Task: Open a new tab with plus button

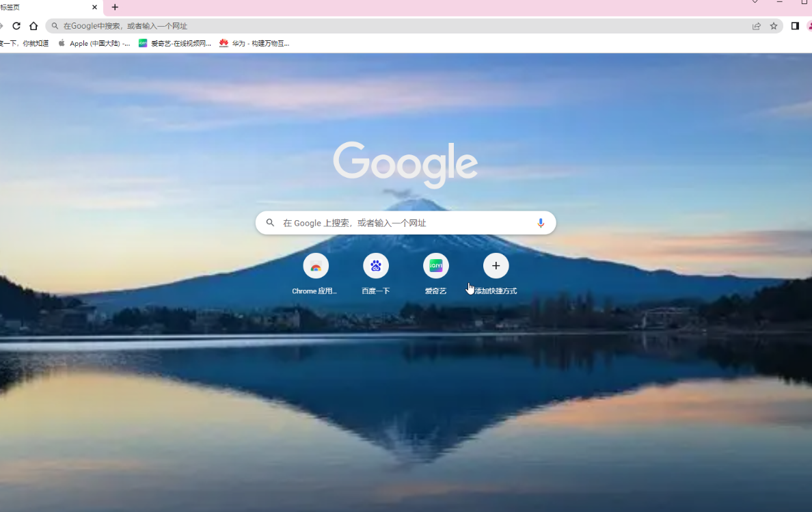Action: 115,8
